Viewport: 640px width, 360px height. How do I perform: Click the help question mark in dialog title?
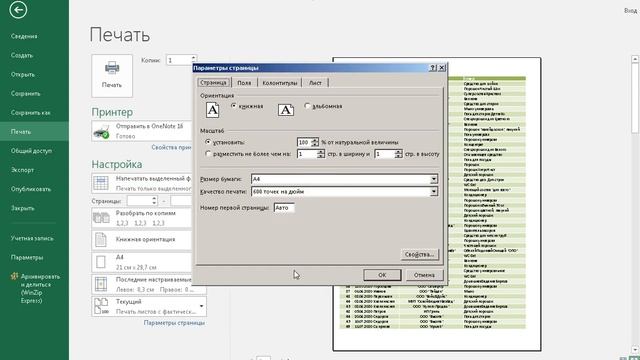pyautogui.click(x=433, y=68)
